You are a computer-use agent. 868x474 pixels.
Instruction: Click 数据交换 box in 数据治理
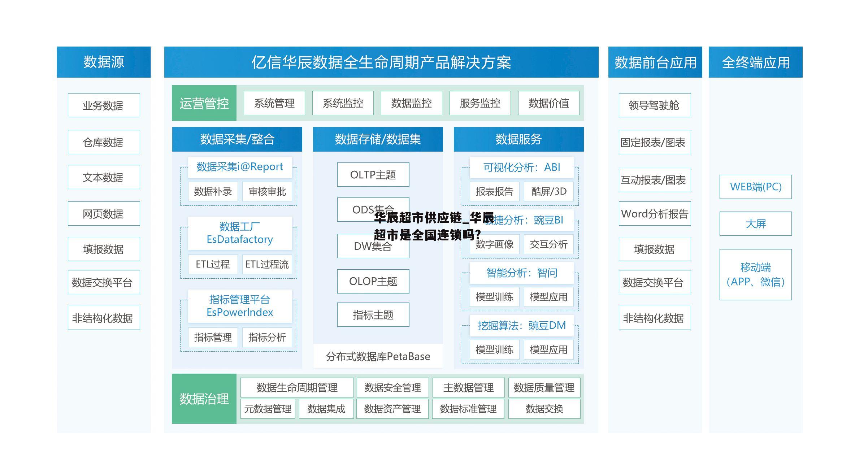tap(544, 409)
